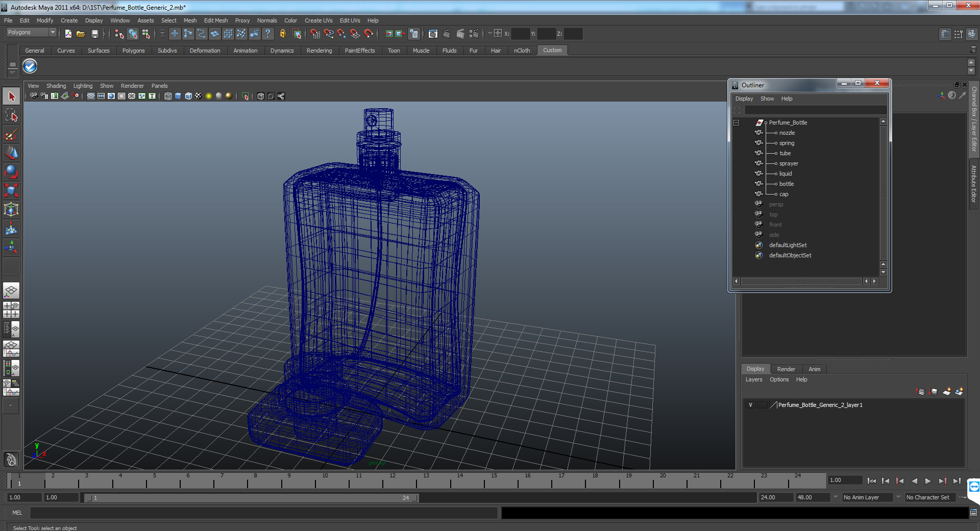Click the lock current selection icon

point(282,34)
